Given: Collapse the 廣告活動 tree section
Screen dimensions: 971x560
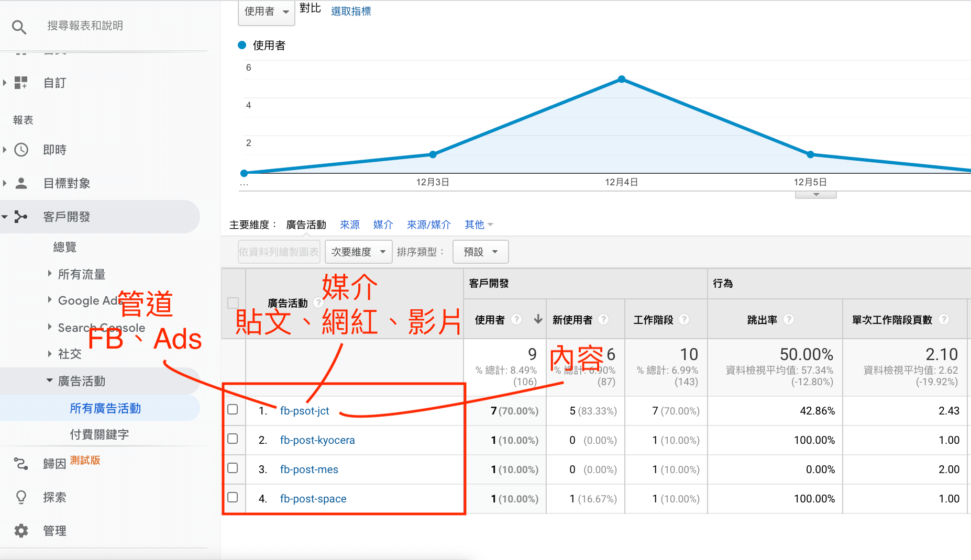Looking at the screenshot, I should click(x=50, y=380).
